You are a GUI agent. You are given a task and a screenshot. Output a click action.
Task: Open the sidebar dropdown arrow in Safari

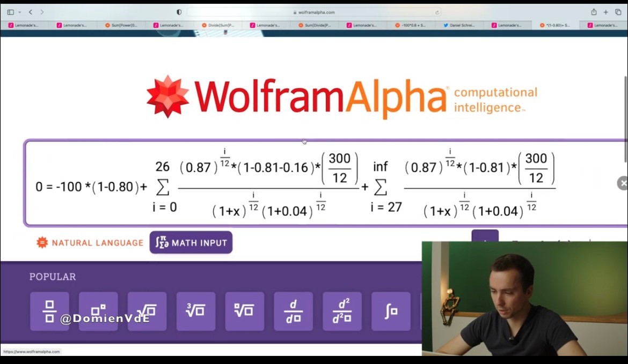20,12
